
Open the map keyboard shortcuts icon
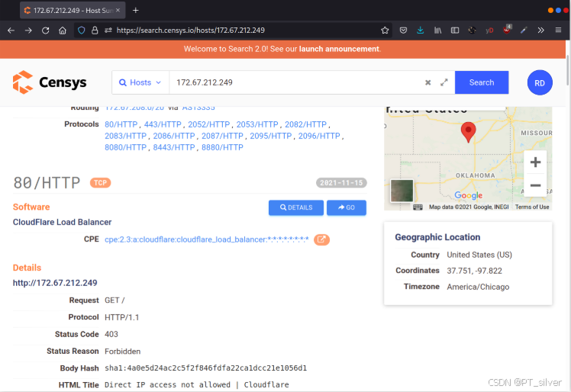pos(418,207)
